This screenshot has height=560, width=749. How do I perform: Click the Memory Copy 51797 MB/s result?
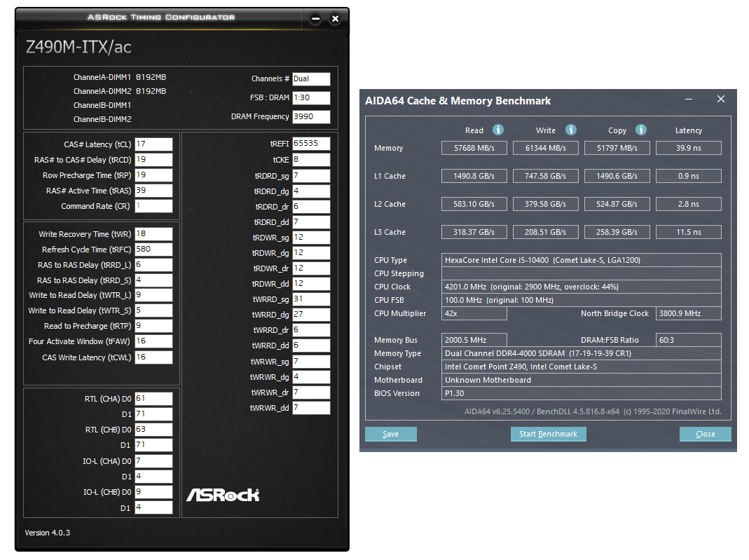(x=617, y=148)
